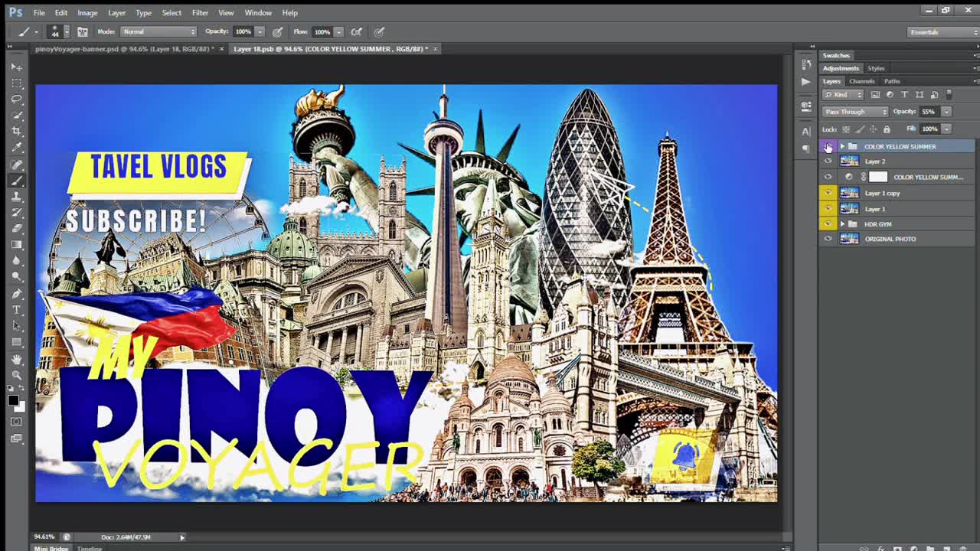Switch to the Channels tab

[x=861, y=81]
